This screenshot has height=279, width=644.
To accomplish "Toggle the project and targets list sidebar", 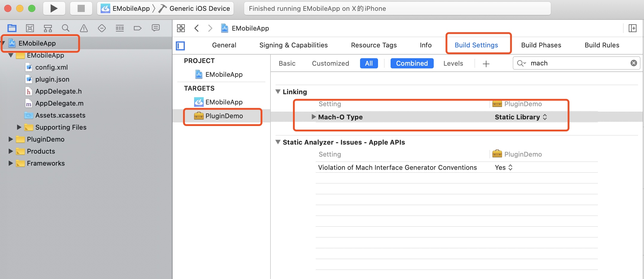I will [x=180, y=46].
